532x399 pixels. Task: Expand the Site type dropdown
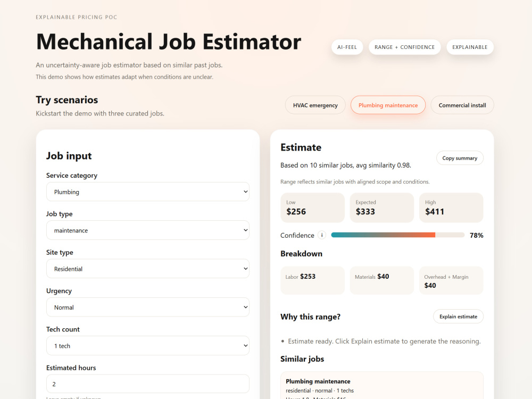[147, 269]
